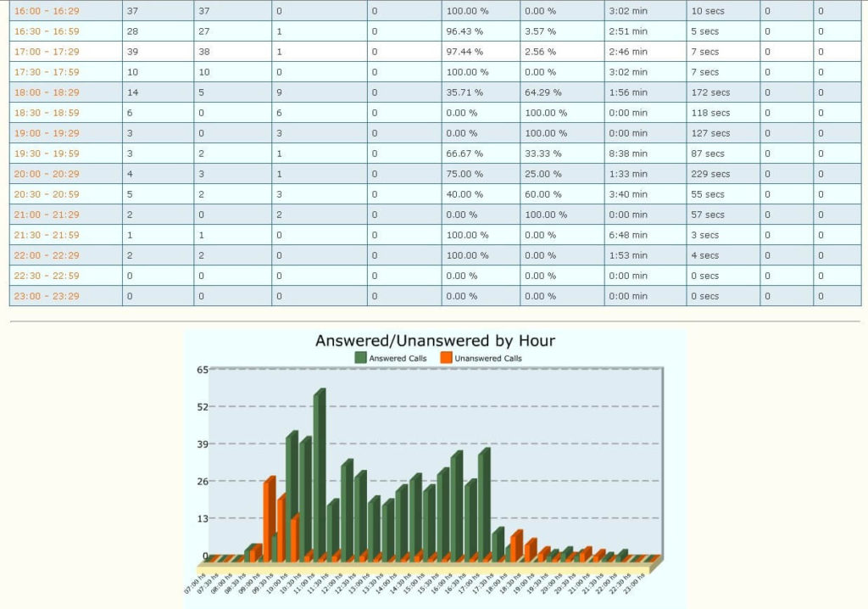Select the 8:38 min talk time cell

(x=625, y=154)
